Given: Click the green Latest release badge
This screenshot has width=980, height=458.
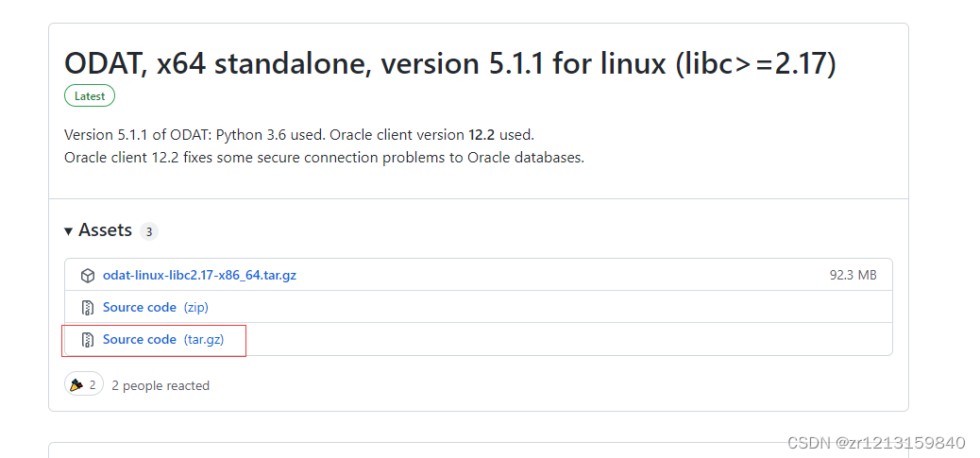Looking at the screenshot, I should (90, 95).
